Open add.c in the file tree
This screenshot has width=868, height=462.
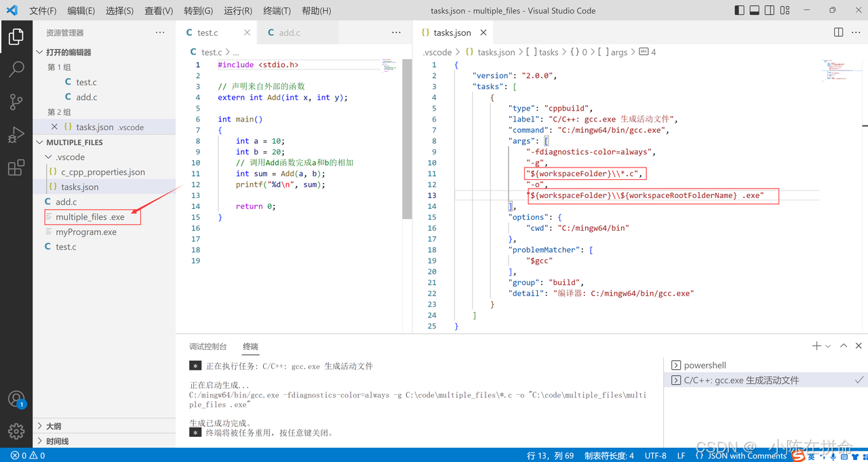tap(104, 201)
